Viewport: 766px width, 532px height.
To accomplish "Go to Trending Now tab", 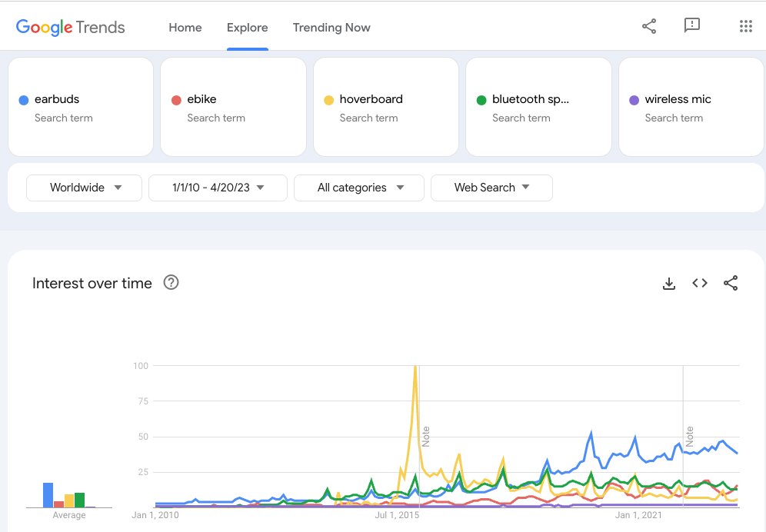I will 331,28.
